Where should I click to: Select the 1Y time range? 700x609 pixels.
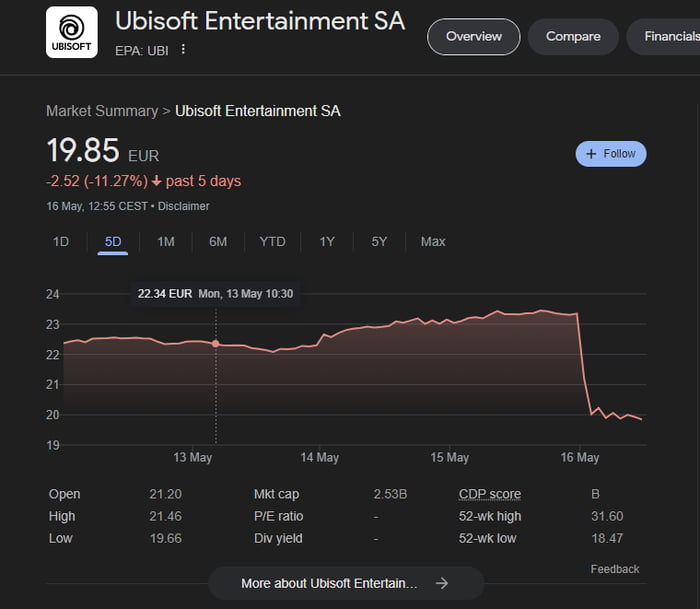pyautogui.click(x=327, y=242)
